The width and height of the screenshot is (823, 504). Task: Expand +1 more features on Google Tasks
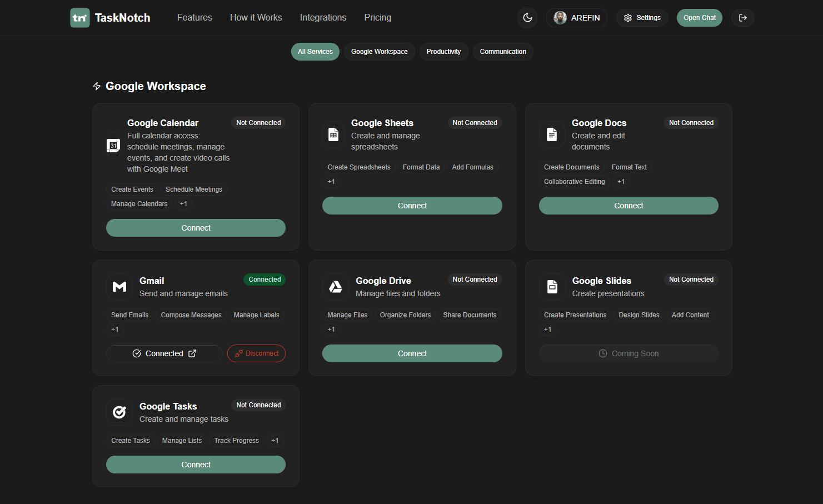click(x=275, y=441)
